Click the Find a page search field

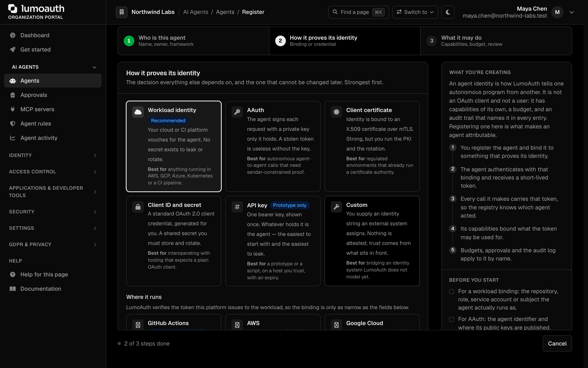[x=358, y=12]
